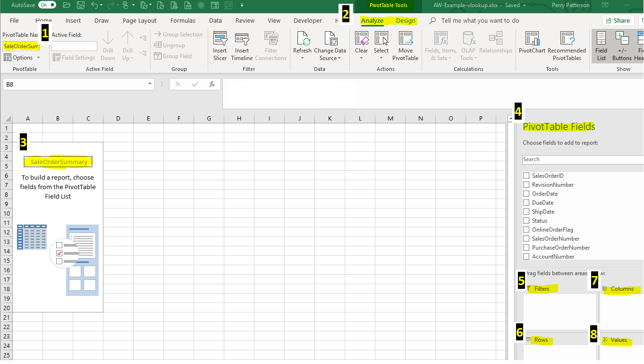Screen dimensions: 644x364
Task: Expand the Refresh dropdown
Action: [302, 58]
